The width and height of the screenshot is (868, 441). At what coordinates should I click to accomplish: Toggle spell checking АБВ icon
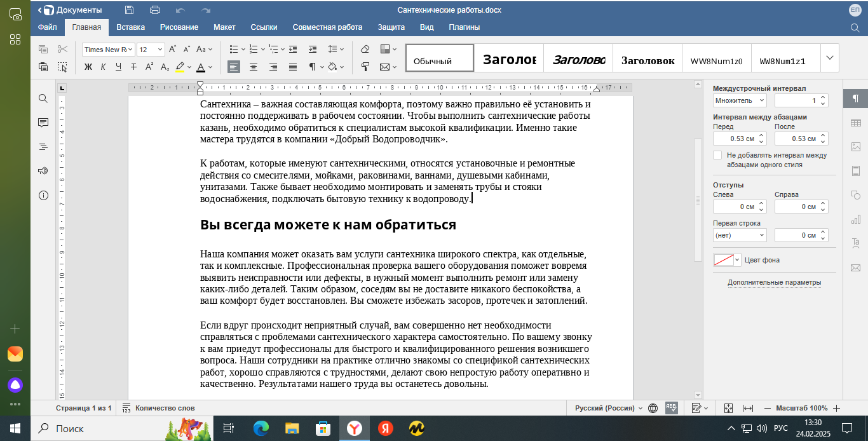tap(671, 408)
